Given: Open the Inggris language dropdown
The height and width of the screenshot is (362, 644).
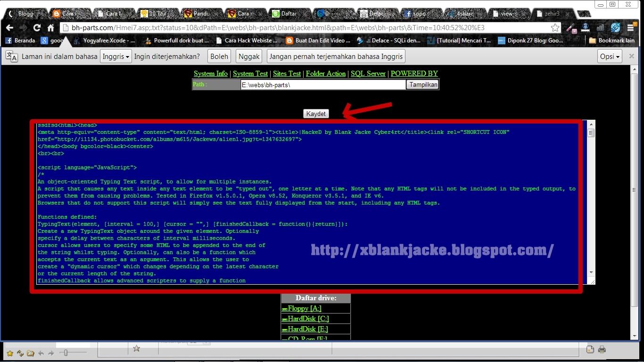Looking at the screenshot, I should click(x=115, y=56).
